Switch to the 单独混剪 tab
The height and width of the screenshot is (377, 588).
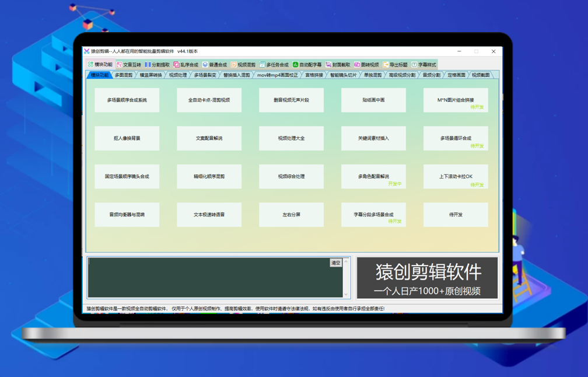point(373,75)
